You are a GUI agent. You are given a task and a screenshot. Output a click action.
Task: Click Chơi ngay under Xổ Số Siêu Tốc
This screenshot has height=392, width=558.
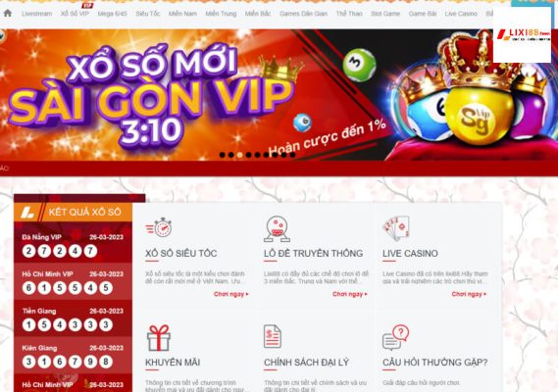[231, 294]
